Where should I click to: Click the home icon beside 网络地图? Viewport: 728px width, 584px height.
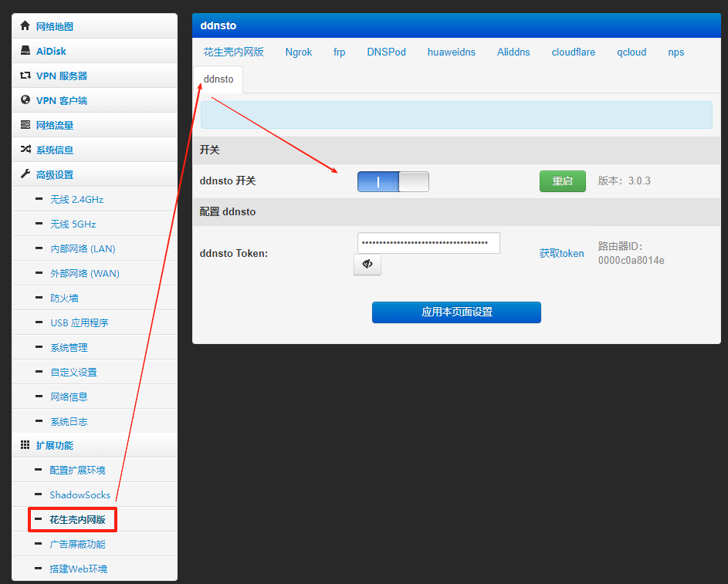[x=25, y=26]
